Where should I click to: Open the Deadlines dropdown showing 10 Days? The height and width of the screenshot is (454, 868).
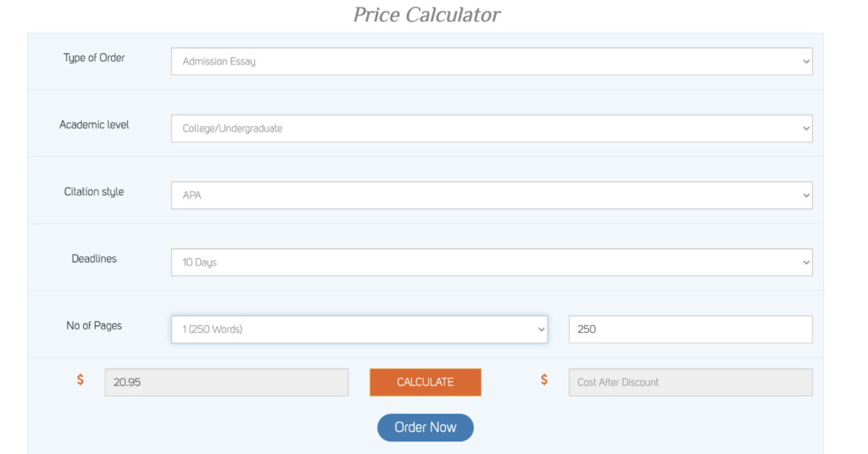[492, 262]
